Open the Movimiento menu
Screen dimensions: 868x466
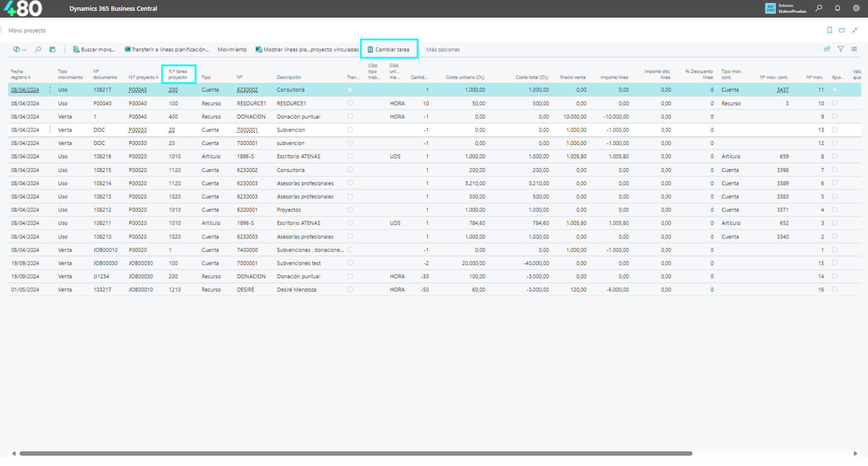(x=232, y=50)
